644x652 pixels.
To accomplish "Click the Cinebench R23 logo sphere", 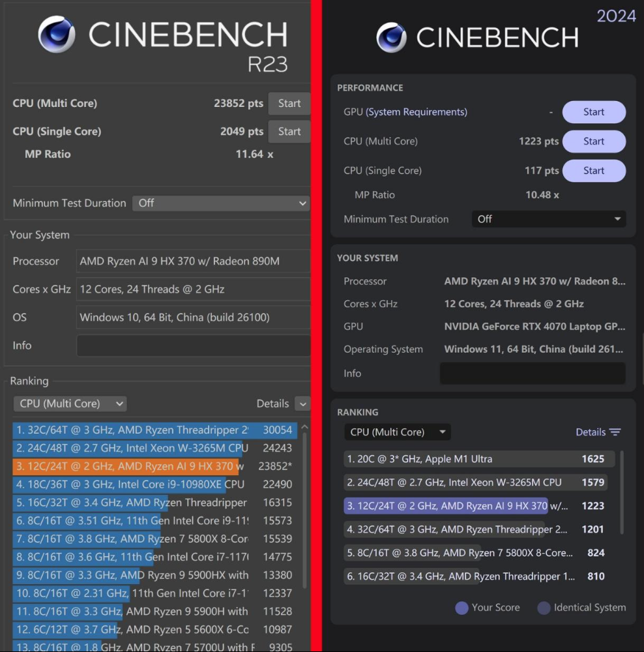I will (x=57, y=34).
